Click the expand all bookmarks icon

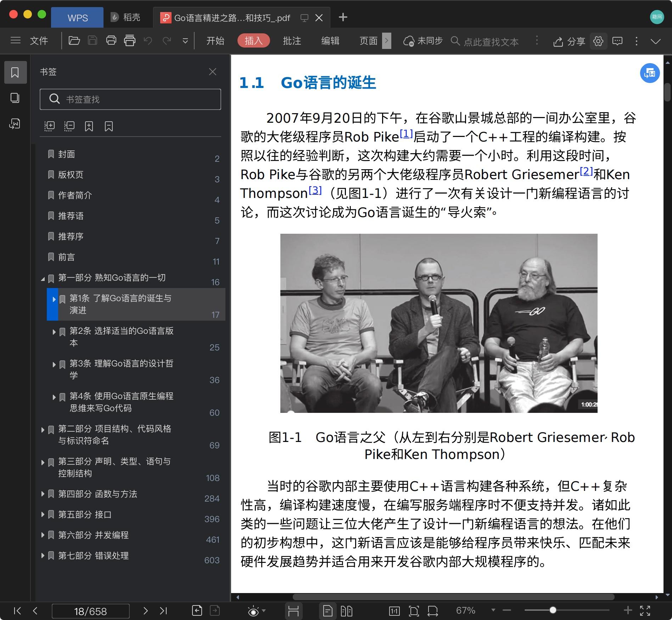(x=49, y=126)
